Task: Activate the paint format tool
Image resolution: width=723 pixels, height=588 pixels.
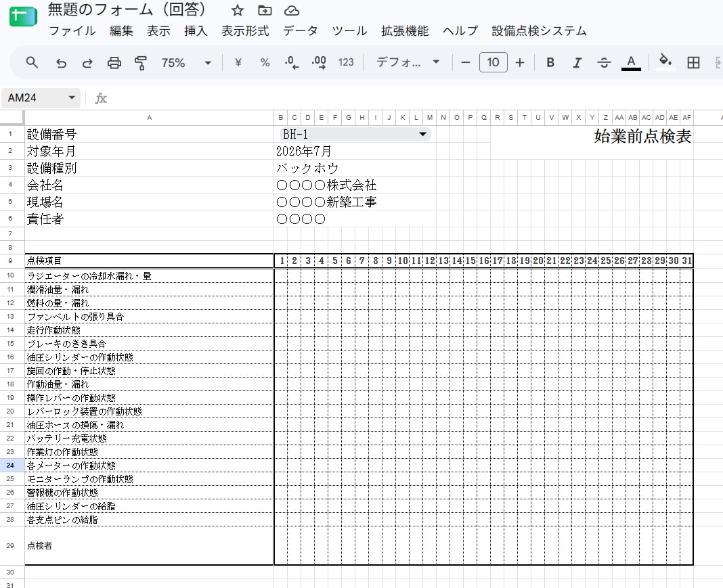Action: click(141, 63)
